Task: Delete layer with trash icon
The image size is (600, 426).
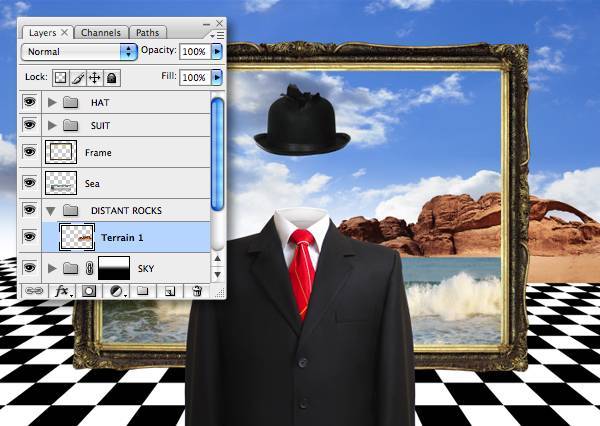Action: [x=197, y=291]
